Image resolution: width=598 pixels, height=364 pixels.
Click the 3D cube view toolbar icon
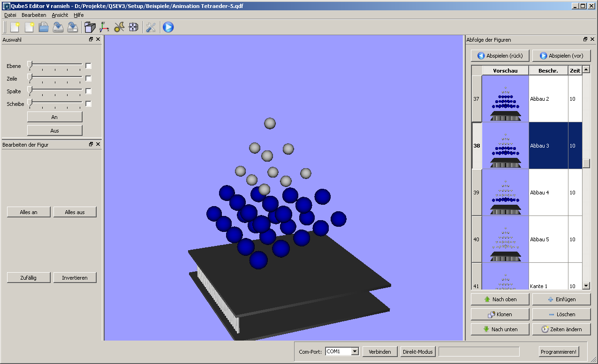[x=90, y=27]
